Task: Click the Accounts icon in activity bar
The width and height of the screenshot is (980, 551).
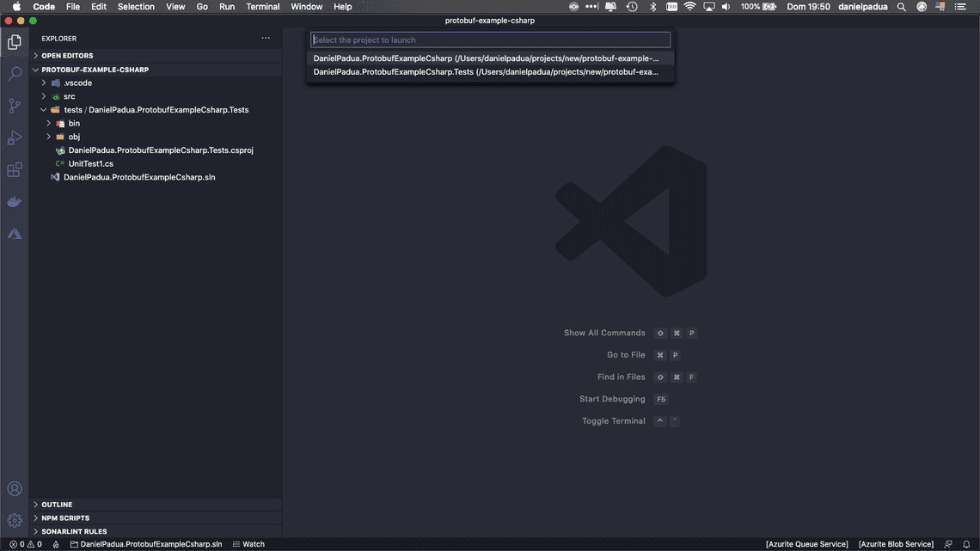Action: point(15,489)
